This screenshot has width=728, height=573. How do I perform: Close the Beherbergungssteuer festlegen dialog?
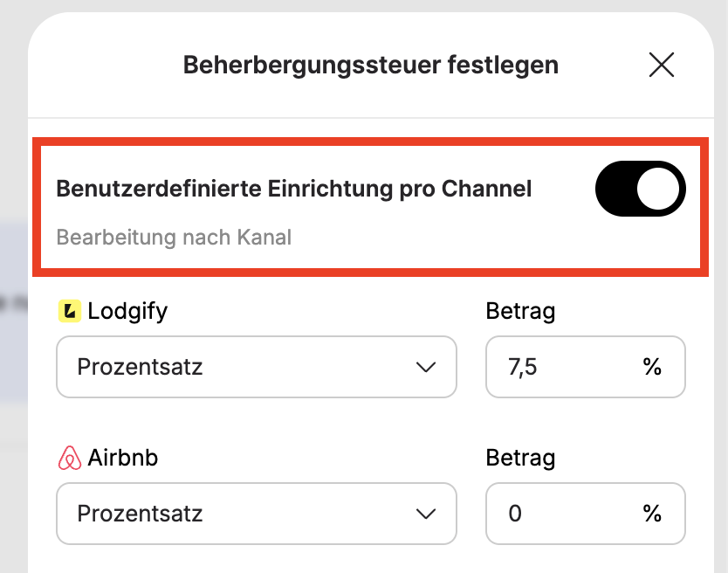click(x=661, y=65)
